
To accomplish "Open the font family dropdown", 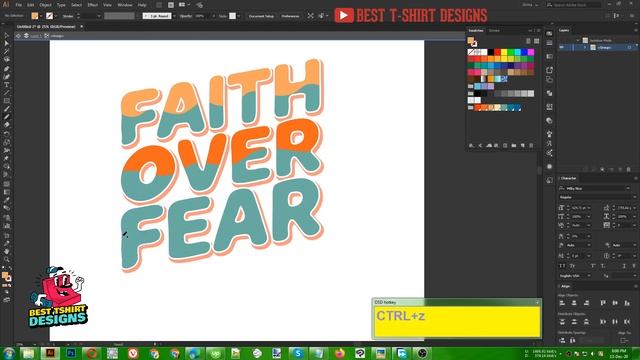I will [628, 189].
